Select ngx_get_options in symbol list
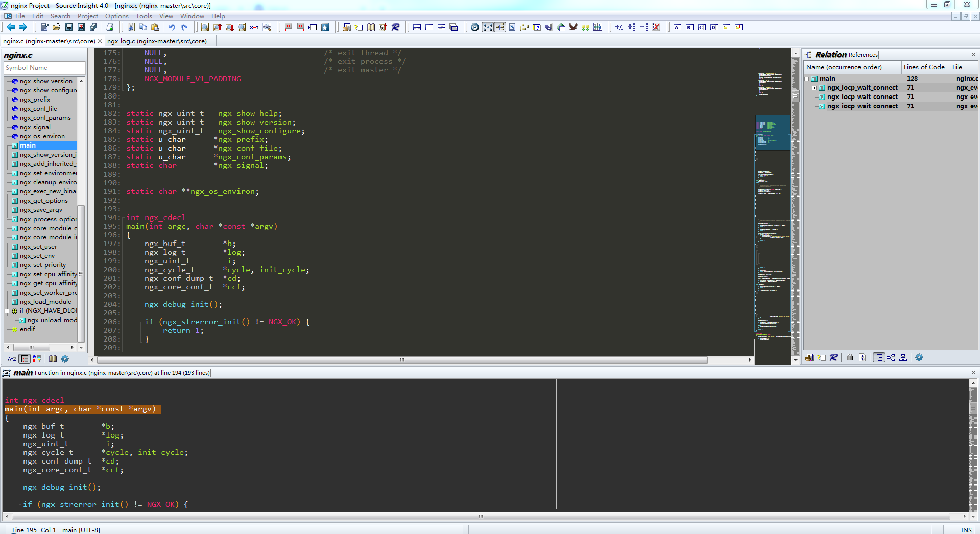This screenshot has width=980, height=534. [43, 201]
